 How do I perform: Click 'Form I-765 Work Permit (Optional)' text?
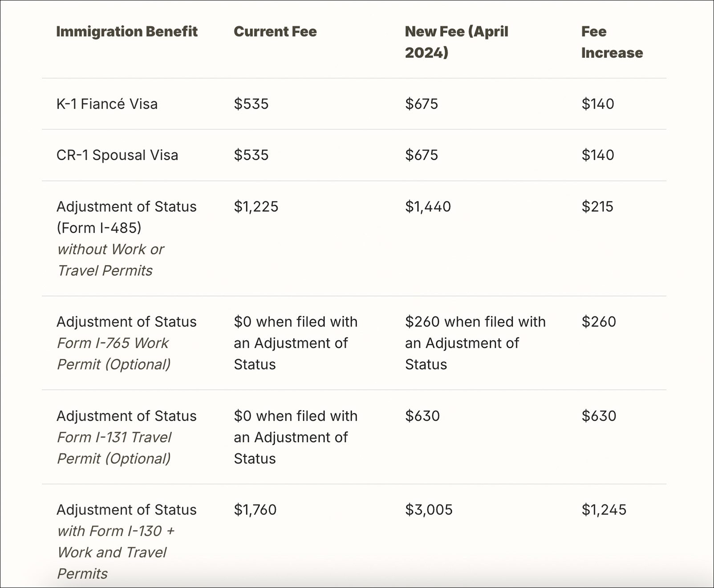click(x=114, y=354)
